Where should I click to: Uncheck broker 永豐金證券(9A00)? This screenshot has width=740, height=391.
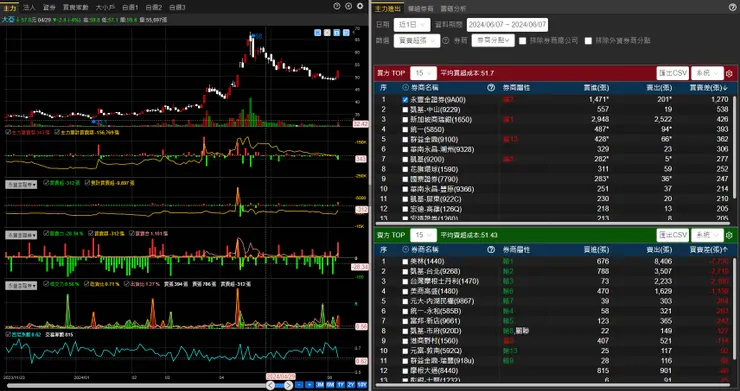point(405,100)
